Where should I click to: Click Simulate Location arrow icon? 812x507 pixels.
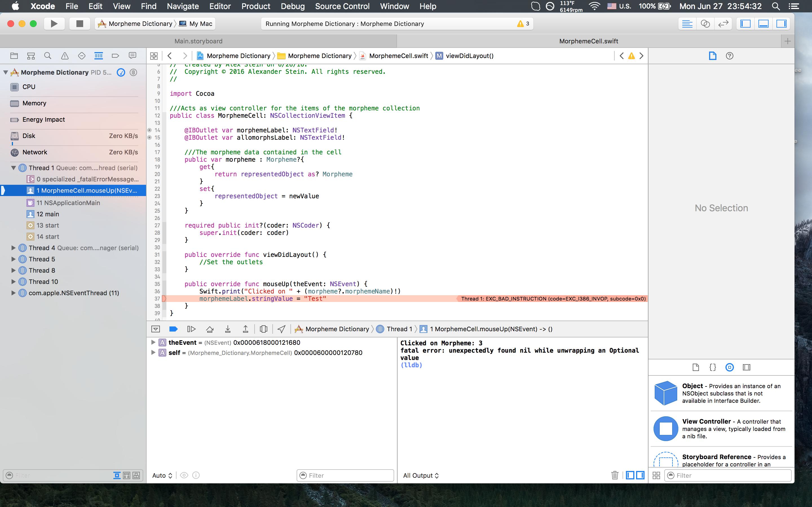(x=281, y=329)
